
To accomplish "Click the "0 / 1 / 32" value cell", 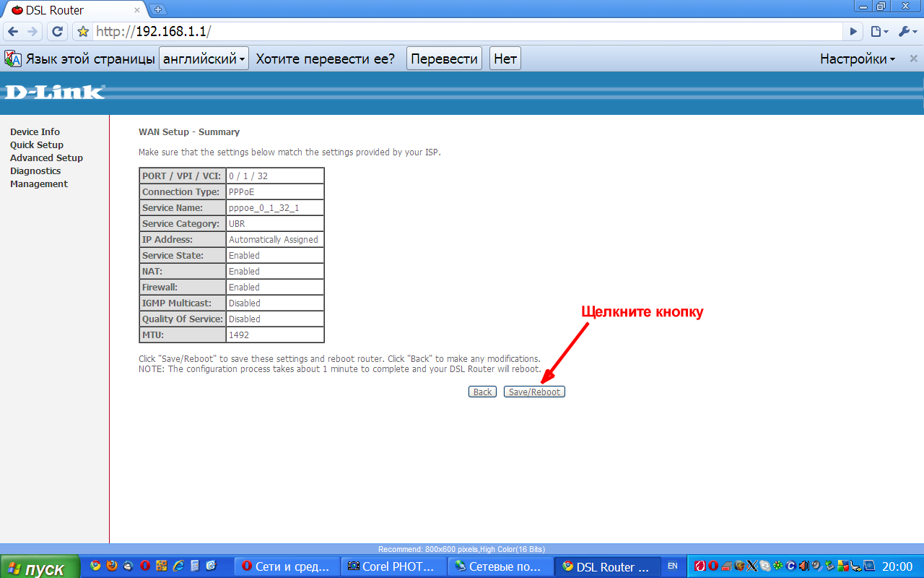I will pos(275,176).
